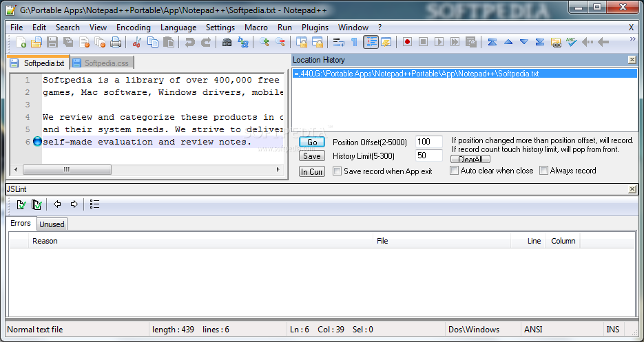Save the recorded macro toolbar icon
Viewport: 644px width, 342px height.
click(470, 42)
